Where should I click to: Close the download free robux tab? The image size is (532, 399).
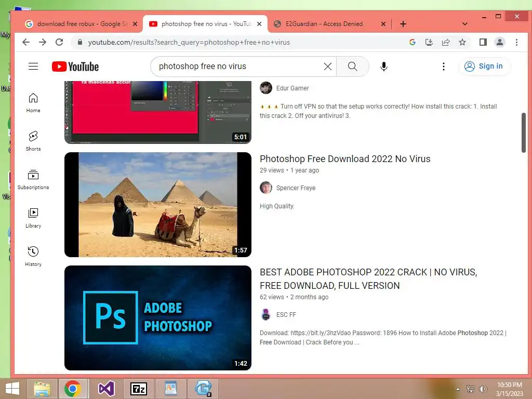pos(135,24)
